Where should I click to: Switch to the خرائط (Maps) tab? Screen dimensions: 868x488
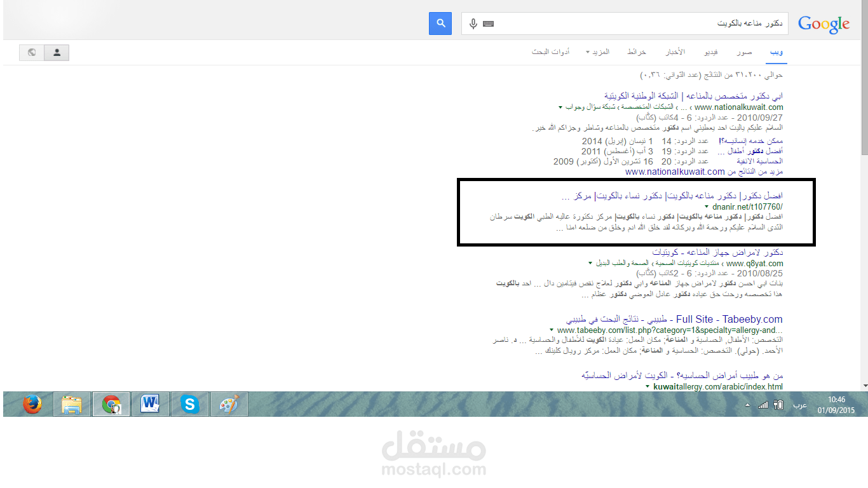[637, 51]
